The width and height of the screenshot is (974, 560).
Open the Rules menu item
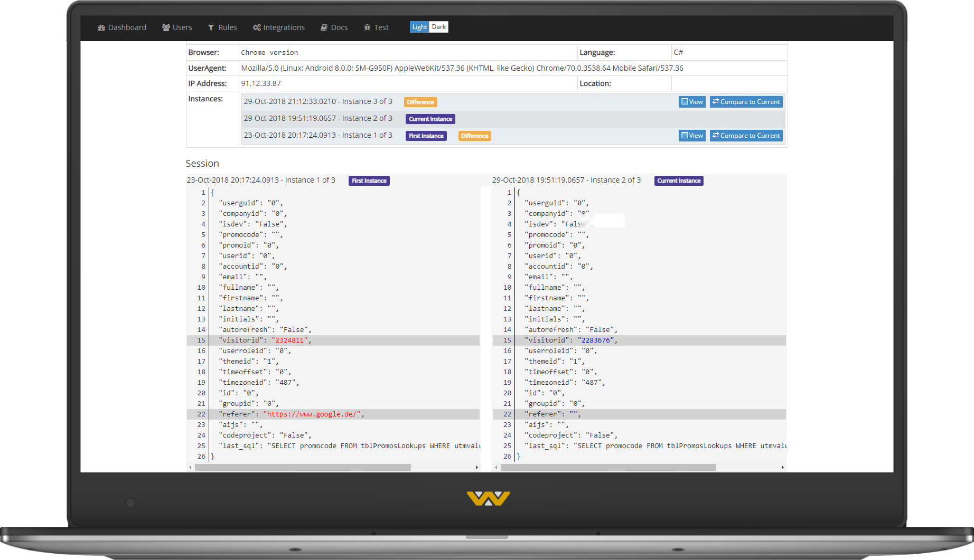coord(227,27)
